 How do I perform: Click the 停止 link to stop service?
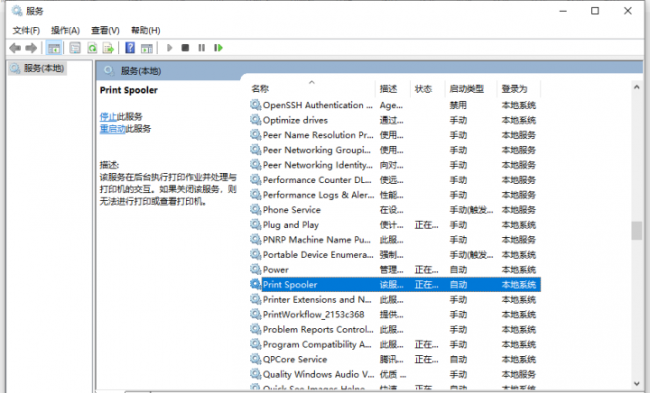click(108, 116)
